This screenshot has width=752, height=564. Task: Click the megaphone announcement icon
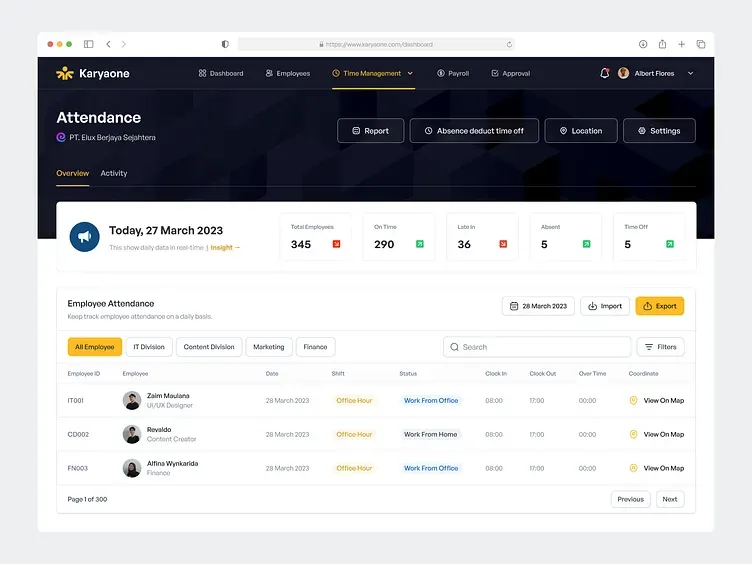pos(84,236)
